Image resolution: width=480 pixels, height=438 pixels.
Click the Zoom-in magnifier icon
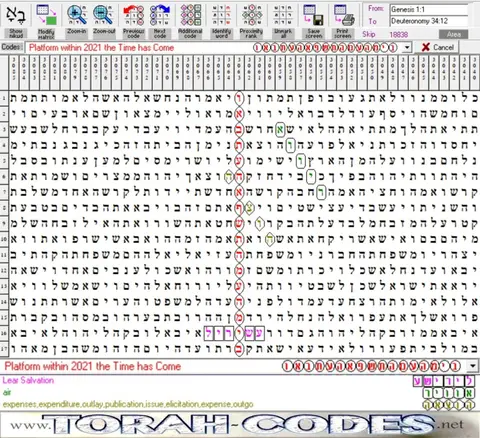click(77, 15)
